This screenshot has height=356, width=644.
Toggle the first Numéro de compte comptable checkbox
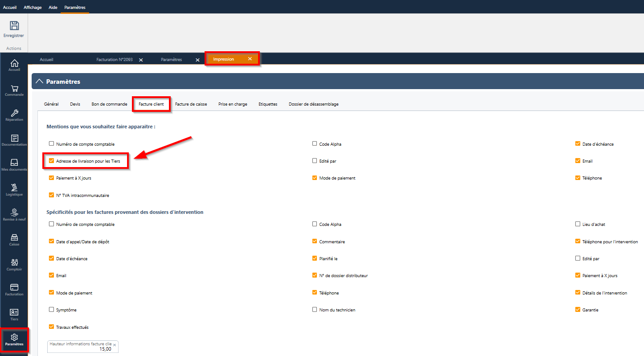pyautogui.click(x=52, y=143)
